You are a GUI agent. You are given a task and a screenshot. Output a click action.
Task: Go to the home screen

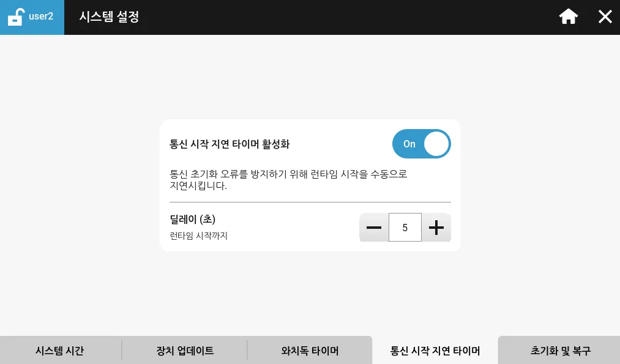pyautogui.click(x=568, y=17)
